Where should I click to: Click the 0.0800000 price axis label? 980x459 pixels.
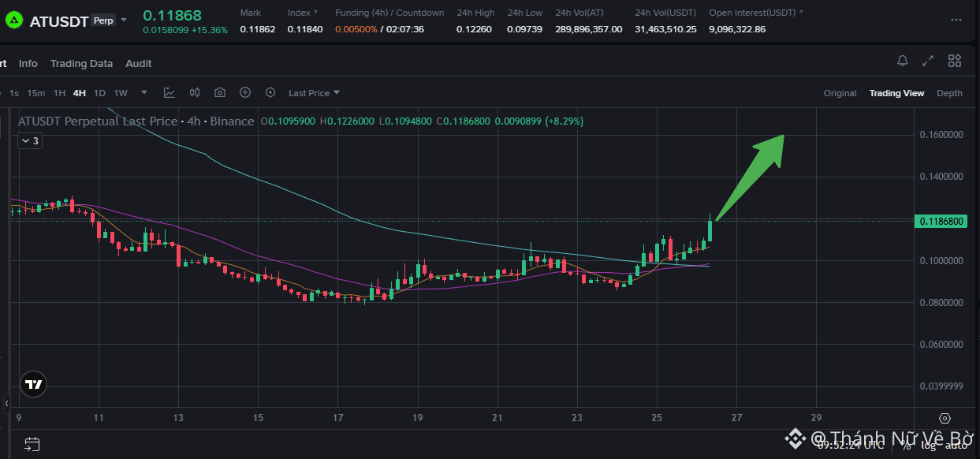pos(941,303)
